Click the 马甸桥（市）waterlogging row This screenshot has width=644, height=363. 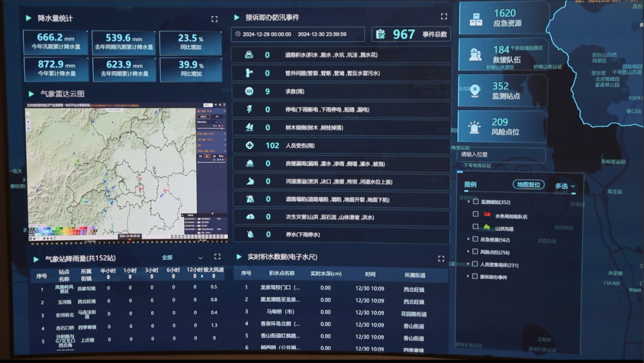340,312
